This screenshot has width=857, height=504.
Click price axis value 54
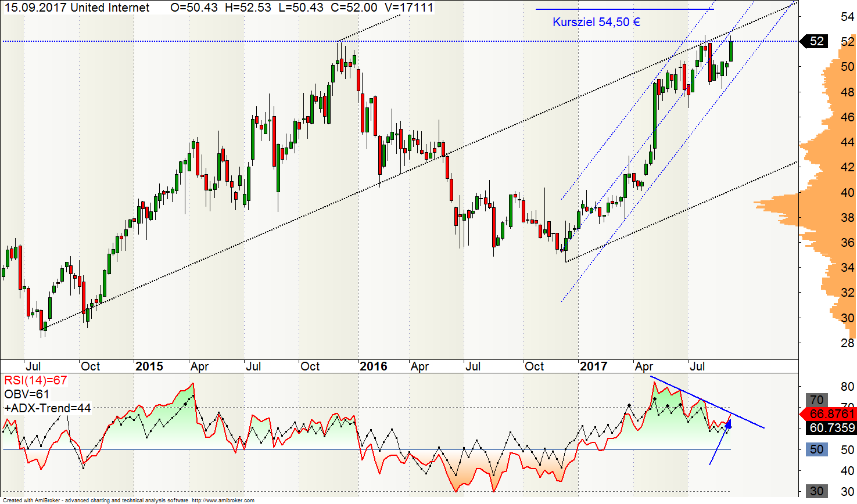point(847,17)
